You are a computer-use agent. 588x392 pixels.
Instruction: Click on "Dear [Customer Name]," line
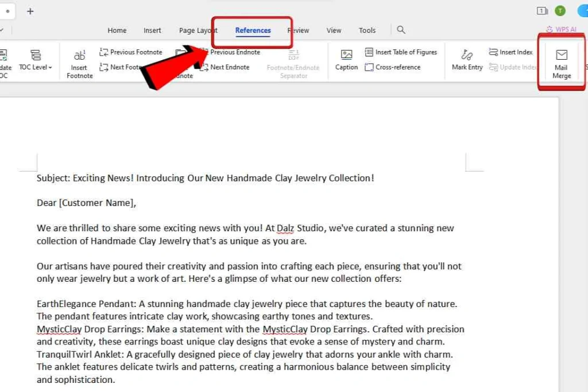[86, 203]
